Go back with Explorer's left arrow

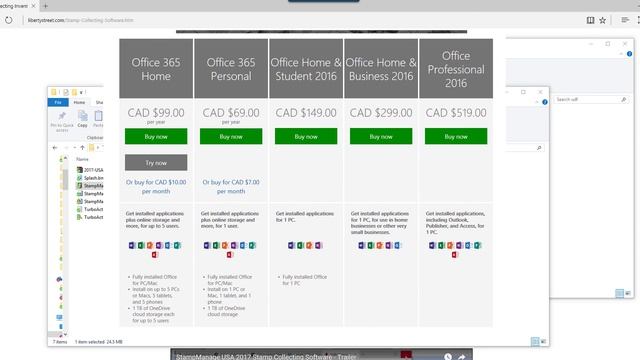(x=55, y=147)
